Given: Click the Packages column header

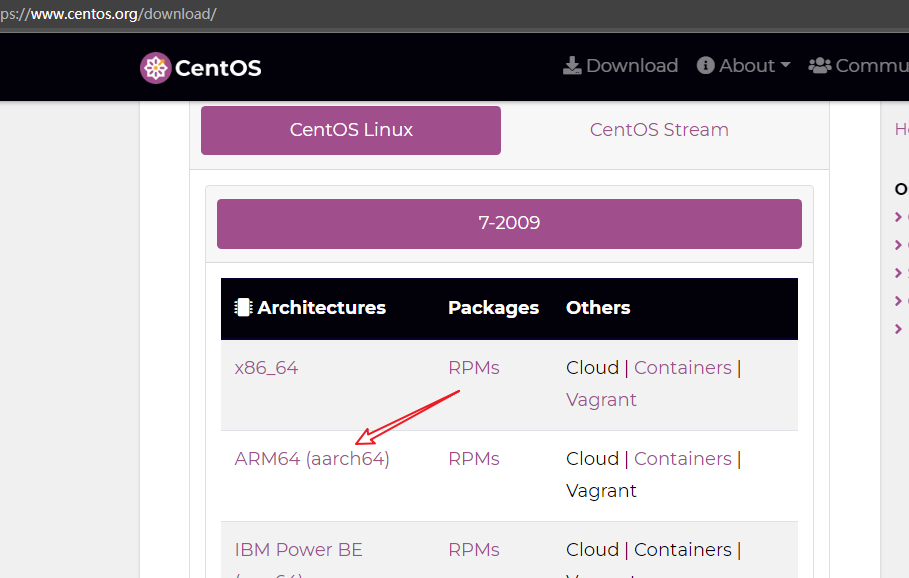Looking at the screenshot, I should pos(493,307).
